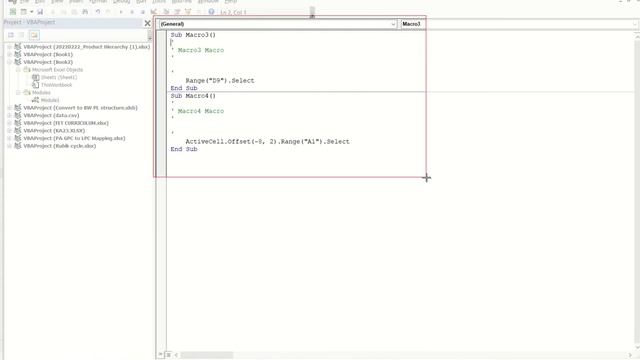
Task: Close the Project - VBAProject panel
Action: pyautogui.click(x=147, y=23)
